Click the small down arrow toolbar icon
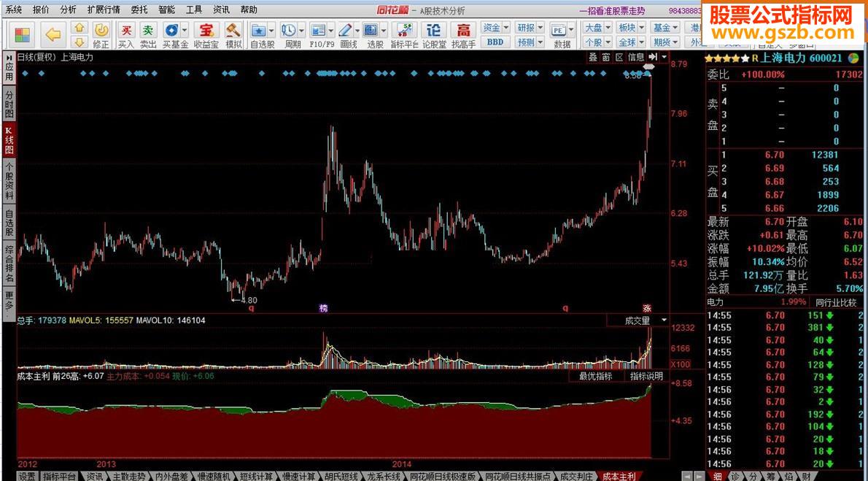 (x=80, y=42)
